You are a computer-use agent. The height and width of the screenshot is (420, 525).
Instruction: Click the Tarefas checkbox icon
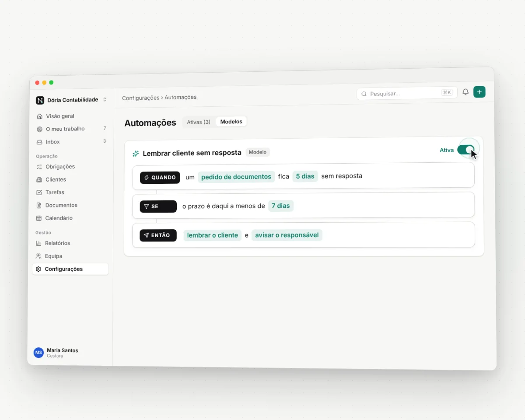[39, 192]
